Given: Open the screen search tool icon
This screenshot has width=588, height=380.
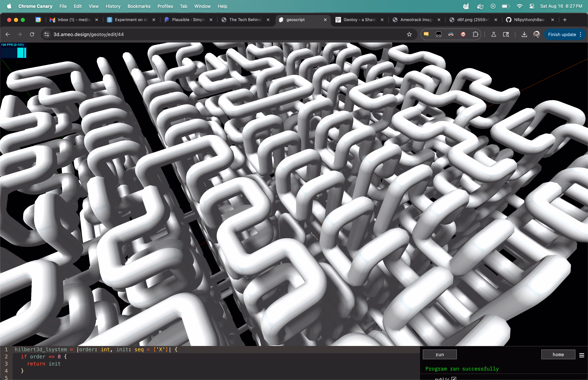Looking at the screenshot, I should pos(506,34).
